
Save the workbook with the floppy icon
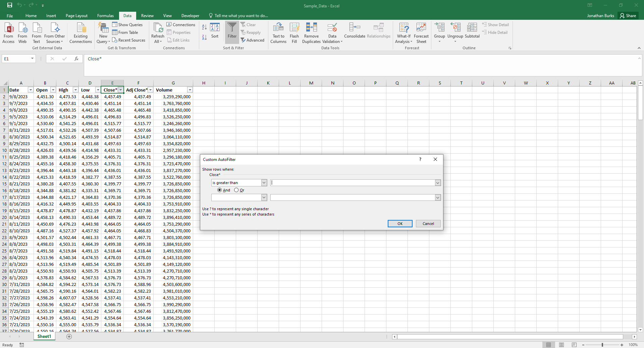pyautogui.click(x=10, y=5)
